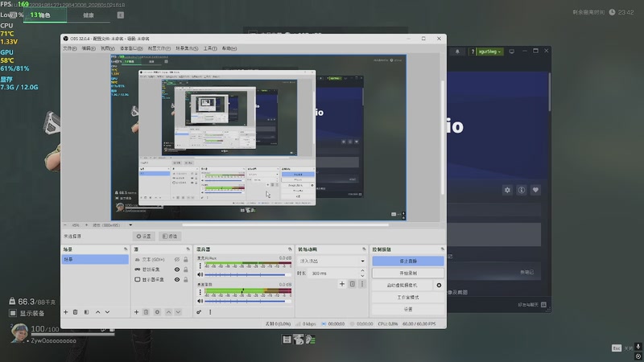Click the game overlay save disk icon
The height and width of the screenshot is (362, 644).
[287, 339]
